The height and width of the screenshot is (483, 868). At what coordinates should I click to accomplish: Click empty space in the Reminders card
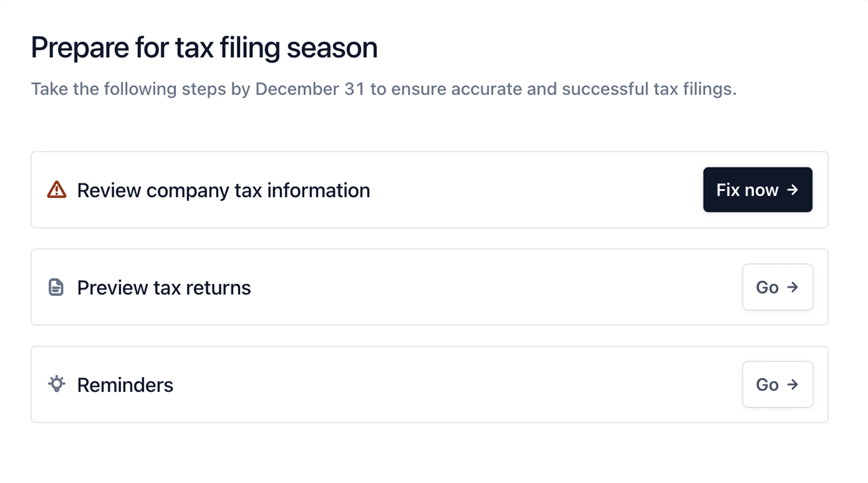(x=455, y=384)
